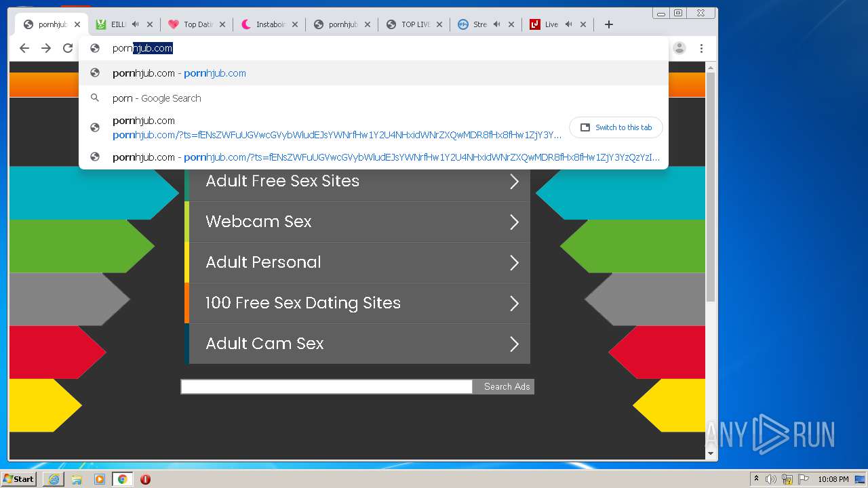The height and width of the screenshot is (488, 868).
Task: Close the EILLI tab
Action: 150,24
